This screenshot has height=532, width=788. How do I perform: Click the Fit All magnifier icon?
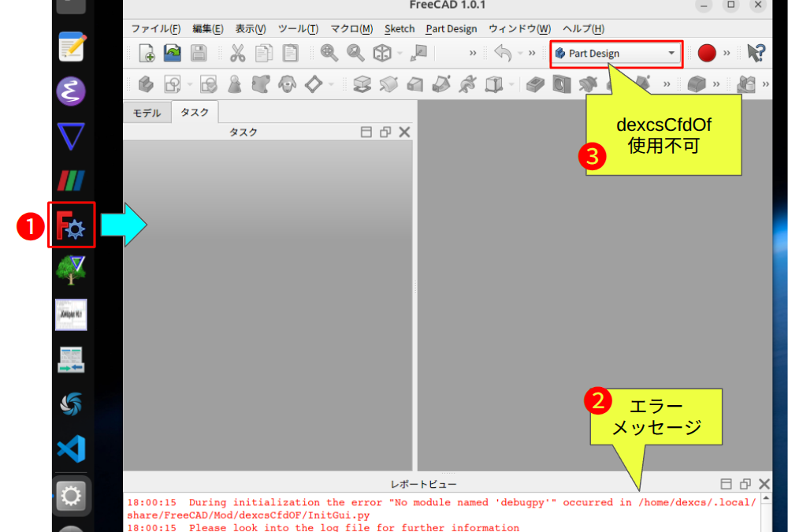click(329, 53)
